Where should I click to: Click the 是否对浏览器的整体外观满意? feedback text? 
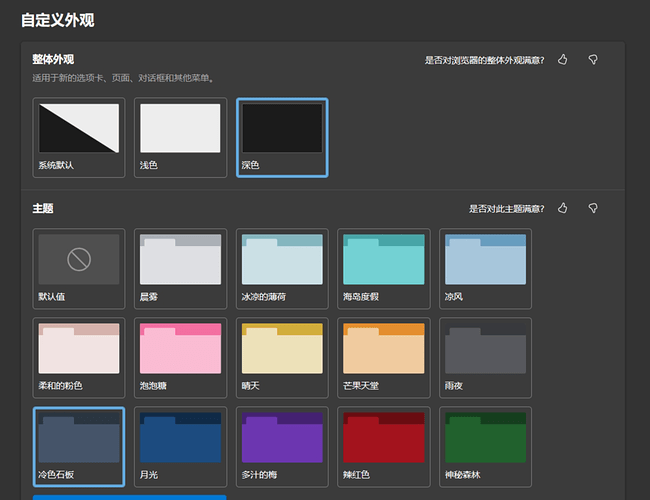click(485, 61)
